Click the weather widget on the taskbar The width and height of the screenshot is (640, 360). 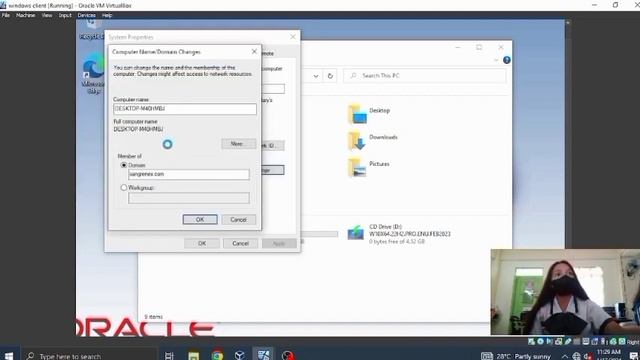click(516, 356)
